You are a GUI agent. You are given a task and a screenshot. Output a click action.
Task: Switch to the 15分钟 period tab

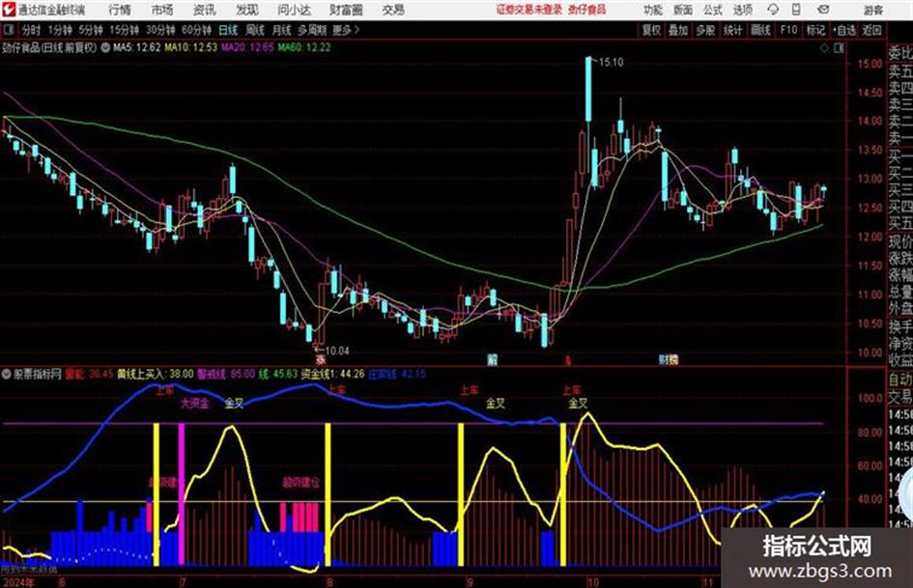(x=124, y=30)
